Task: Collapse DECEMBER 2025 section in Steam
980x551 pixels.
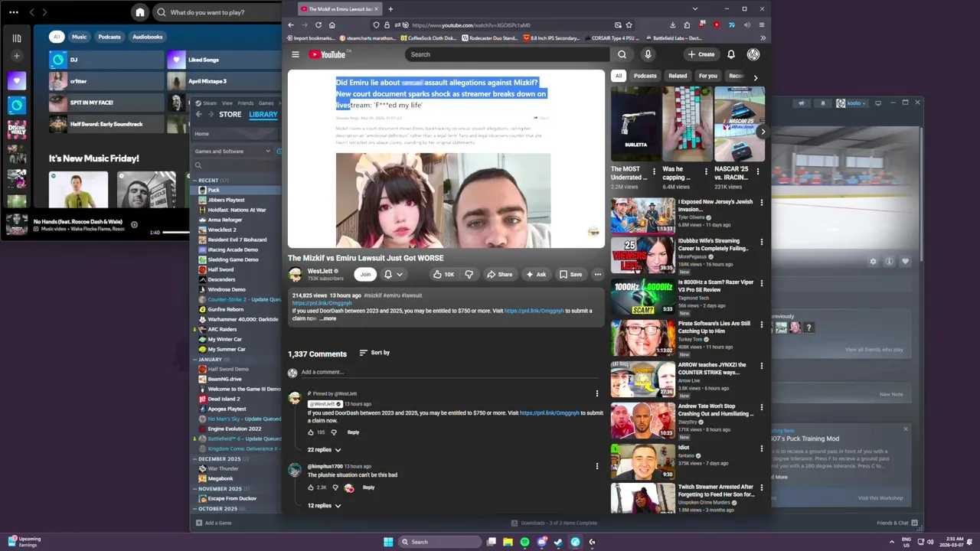Action: pos(195,459)
